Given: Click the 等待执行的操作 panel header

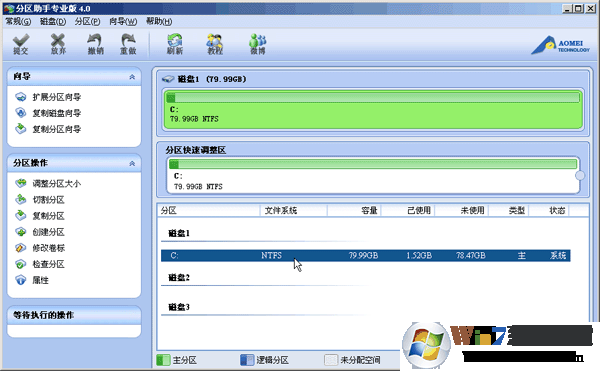Looking at the screenshot, I should 74,315.
